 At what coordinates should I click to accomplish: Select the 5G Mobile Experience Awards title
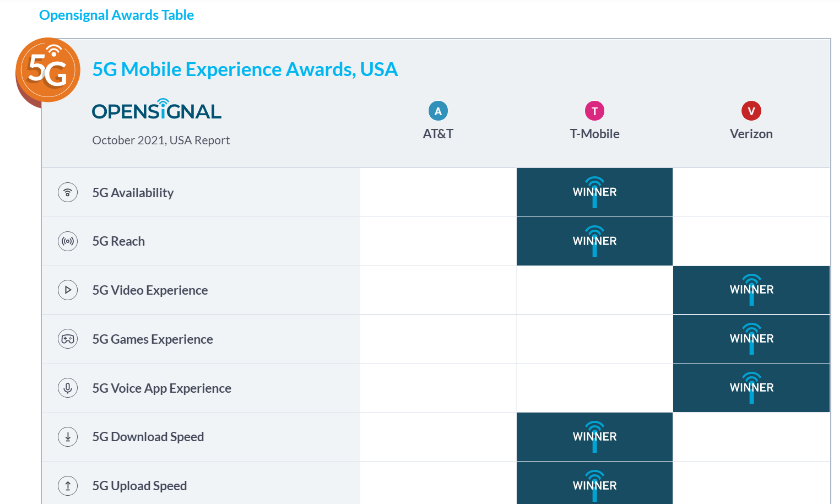[x=245, y=69]
